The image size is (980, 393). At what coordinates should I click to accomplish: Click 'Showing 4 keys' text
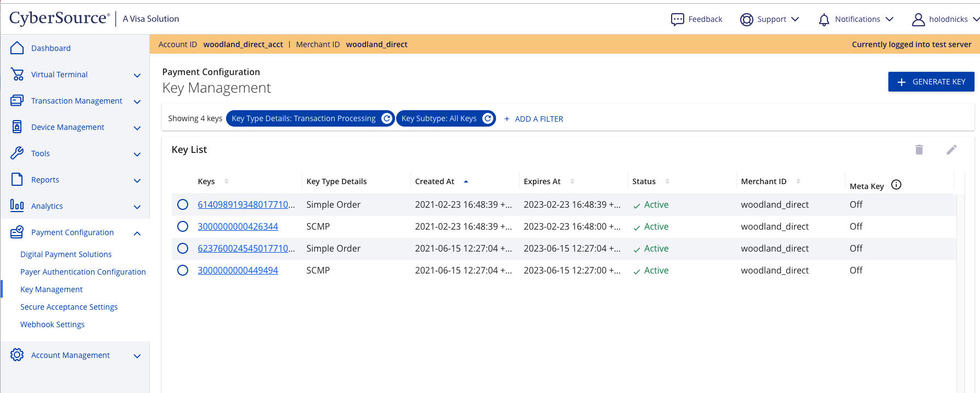[x=195, y=118]
